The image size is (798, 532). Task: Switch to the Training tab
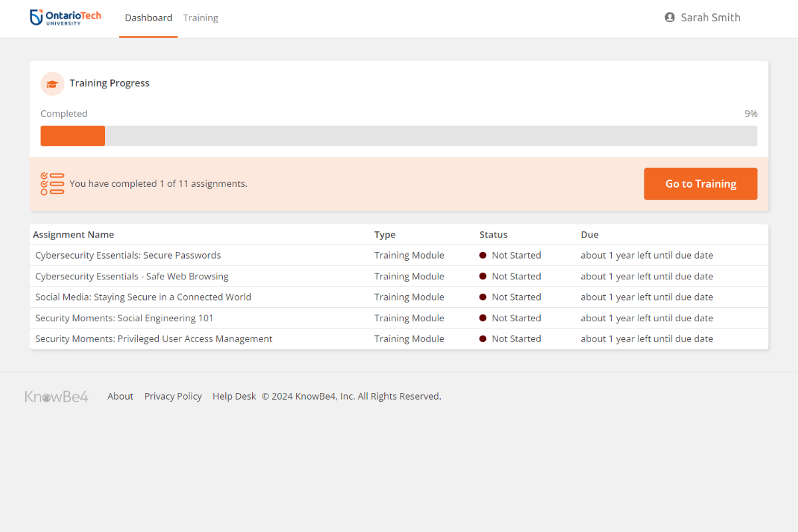(201, 18)
